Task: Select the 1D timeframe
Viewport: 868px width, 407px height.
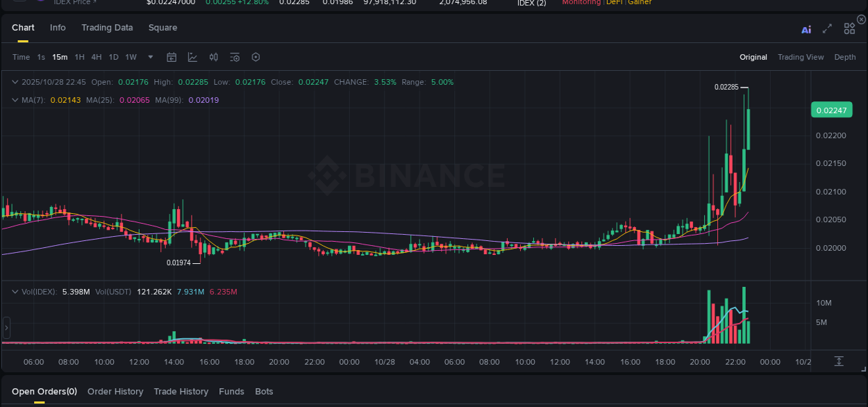Action: pyautogui.click(x=113, y=57)
